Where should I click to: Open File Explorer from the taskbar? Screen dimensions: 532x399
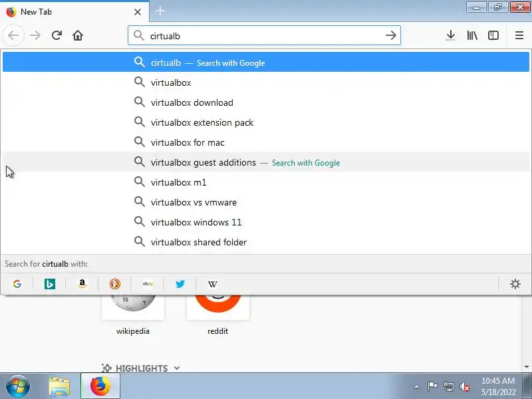[59, 386]
